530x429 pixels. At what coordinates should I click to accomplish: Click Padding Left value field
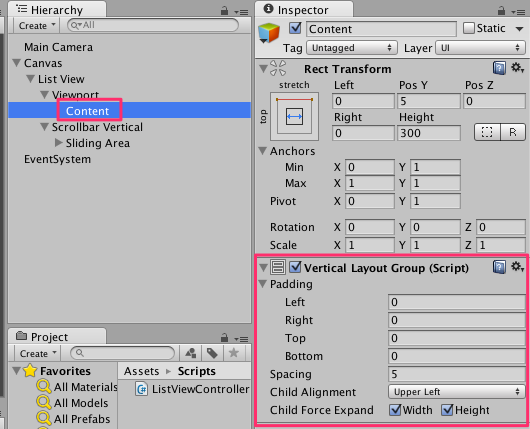point(457,302)
